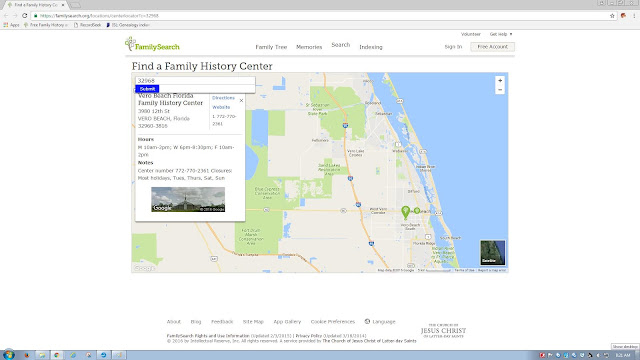
Task: Click the Feedback footer link
Action: pyautogui.click(x=222, y=322)
